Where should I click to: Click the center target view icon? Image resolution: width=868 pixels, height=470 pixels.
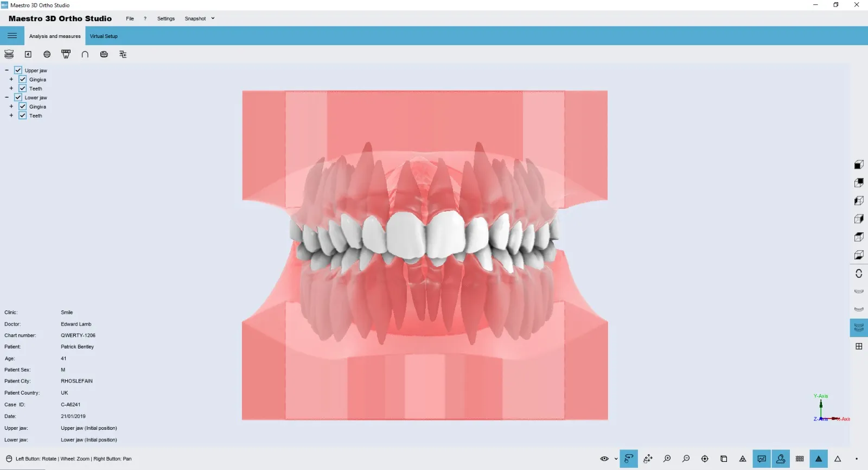pyautogui.click(x=705, y=459)
